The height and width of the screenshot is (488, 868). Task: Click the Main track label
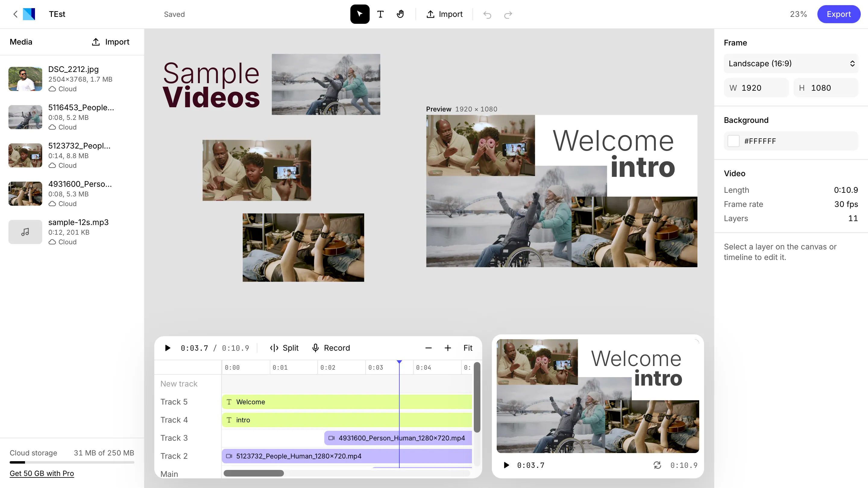[169, 474]
